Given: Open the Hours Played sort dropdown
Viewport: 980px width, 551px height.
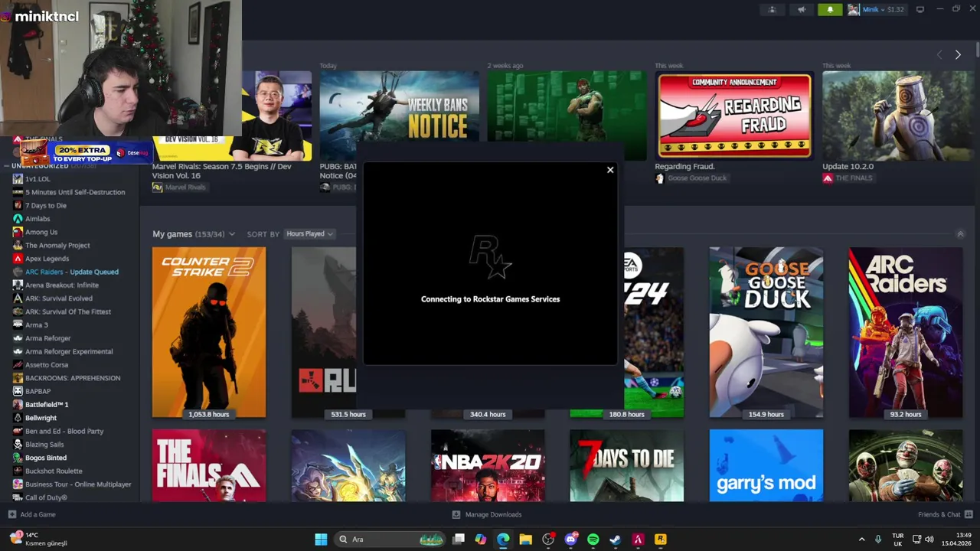Looking at the screenshot, I should point(309,233).
